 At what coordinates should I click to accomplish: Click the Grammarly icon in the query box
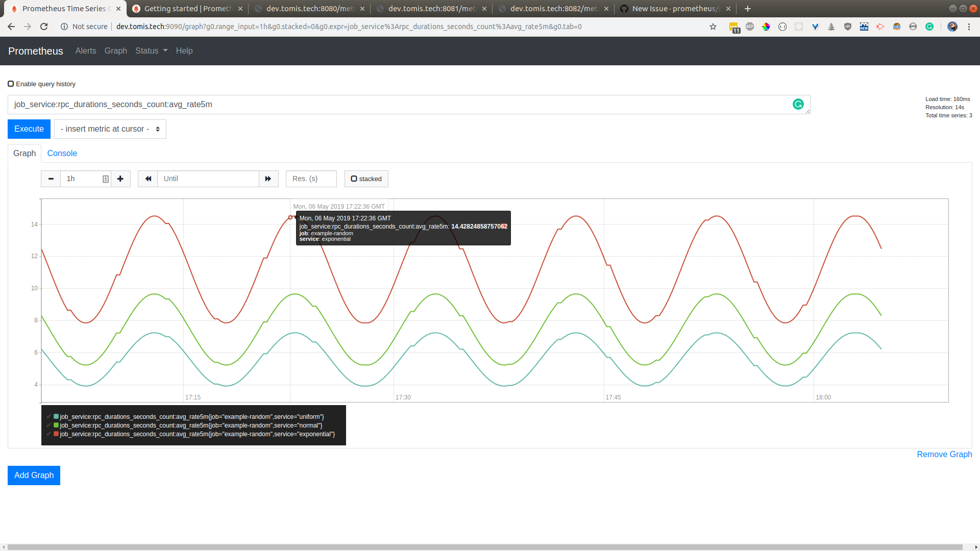click(x=798, y=104)
